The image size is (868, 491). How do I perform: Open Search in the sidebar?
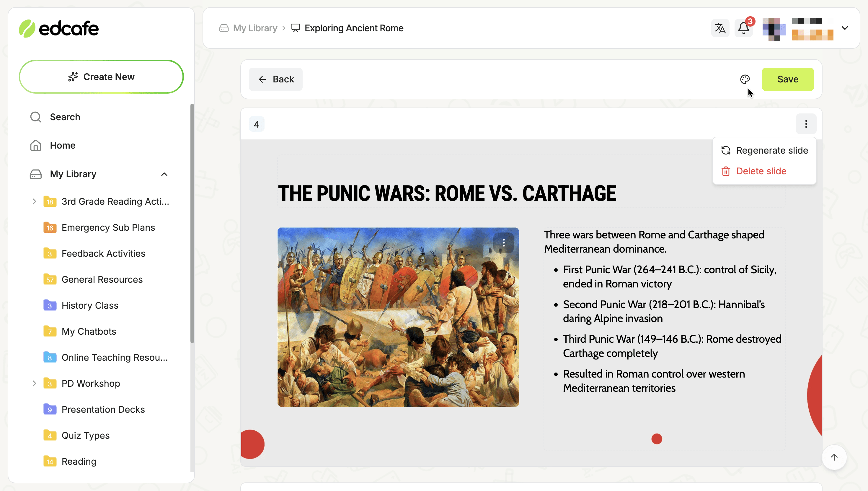tap(65, 117)
